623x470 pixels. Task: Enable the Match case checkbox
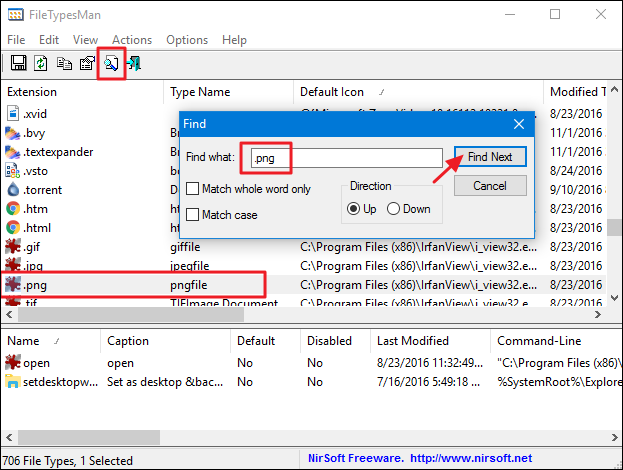click(192, 215)
